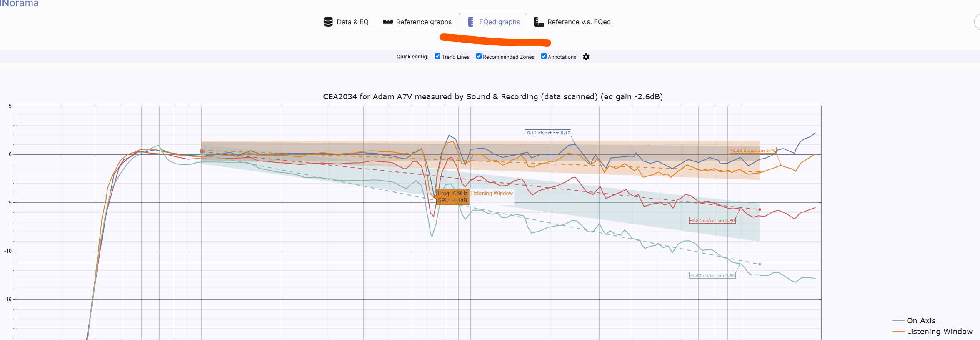Open the Reference graphs tab
This screenshot has width=980, height=340.
pyautogui.click(x=417, y=22)
